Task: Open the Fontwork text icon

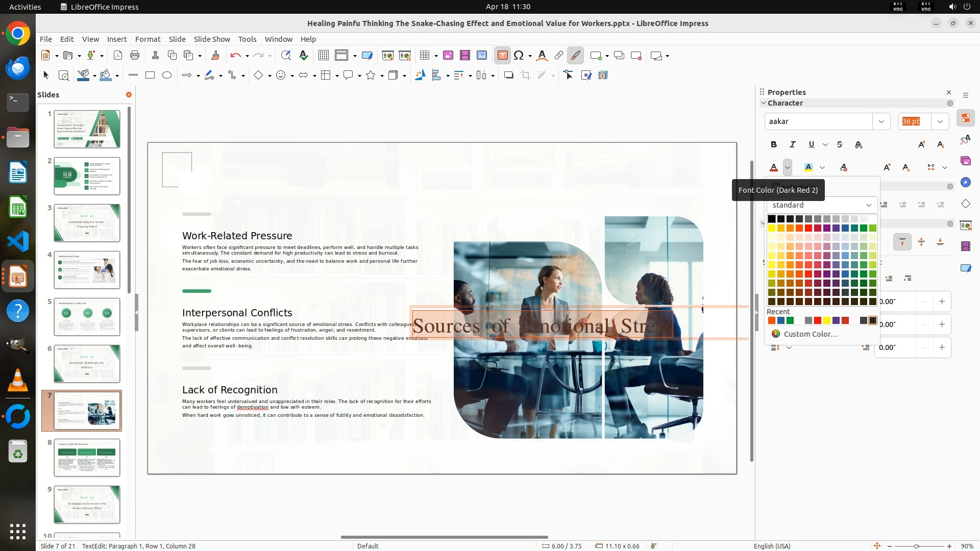Action: point(542,56)
